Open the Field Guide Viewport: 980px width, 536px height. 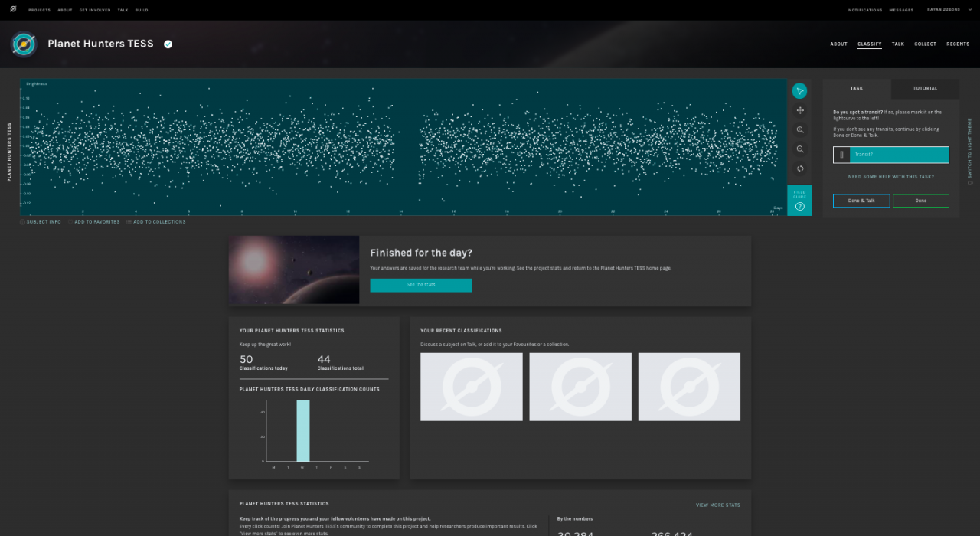click(799, 200)
